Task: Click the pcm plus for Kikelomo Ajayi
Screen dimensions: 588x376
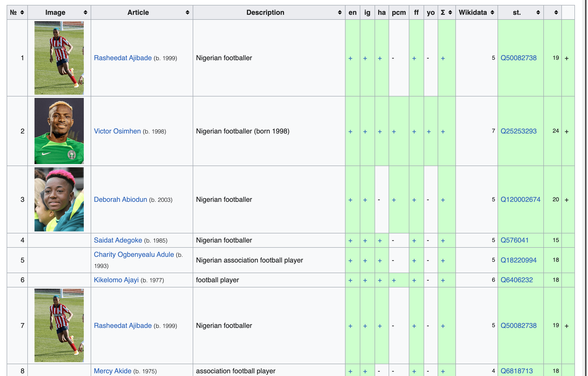Action: pyautogui.click(x=394, y=280)
